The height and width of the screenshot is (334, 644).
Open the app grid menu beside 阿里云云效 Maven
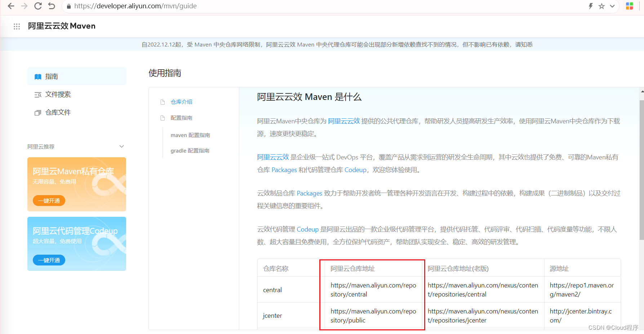(x=17, y=26)
